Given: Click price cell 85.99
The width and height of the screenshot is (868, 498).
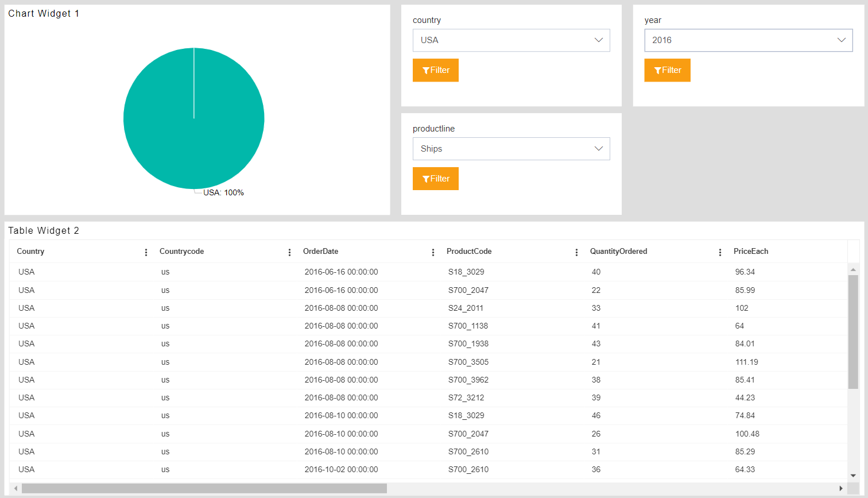Looking at the screenshot, I should point(745,290).
